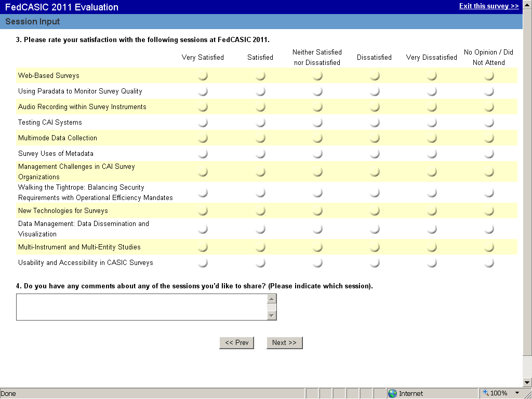Click the page scrollbar down arrow
The width and height of the screenshot is (532, 399).
tap(527, 383)
